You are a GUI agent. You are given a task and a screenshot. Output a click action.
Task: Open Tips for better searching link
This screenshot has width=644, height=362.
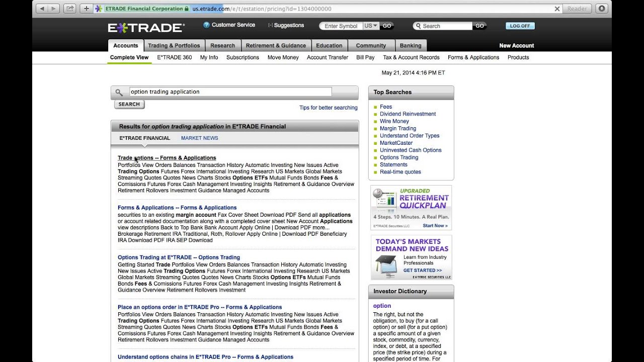[x=329, y=108]
